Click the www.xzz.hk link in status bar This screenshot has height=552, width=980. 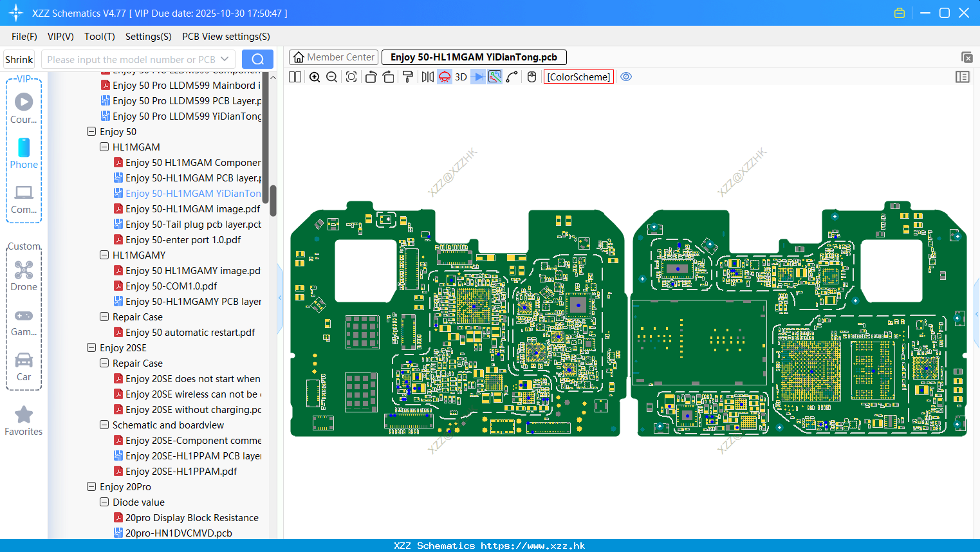coord(533,546)
